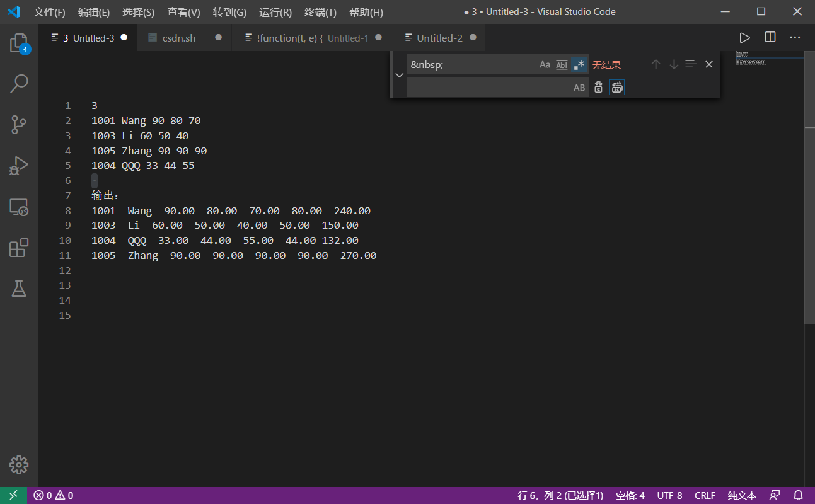Click text '1001 Wang 90 80 70'
This screenshot has width=815, height=504.
146,120
